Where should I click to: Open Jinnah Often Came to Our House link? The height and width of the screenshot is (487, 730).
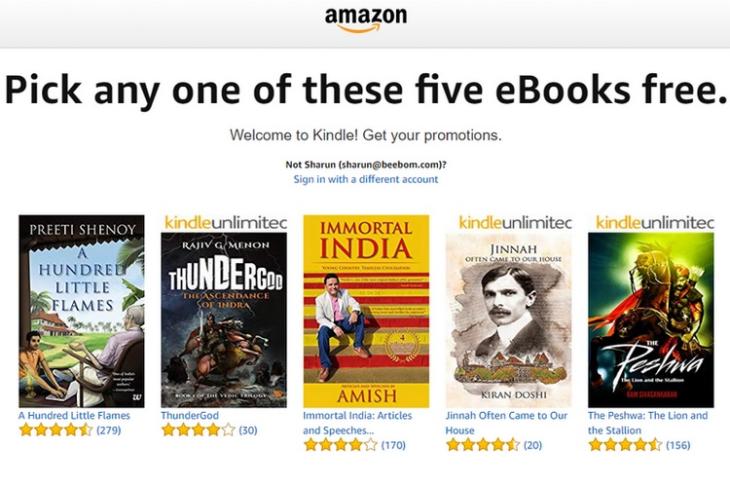(x=507, y=423)
